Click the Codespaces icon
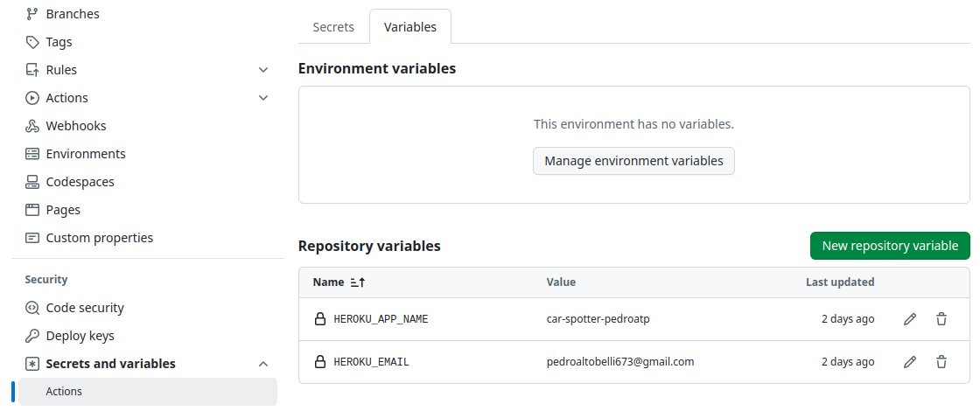 (x=31, y=182)
